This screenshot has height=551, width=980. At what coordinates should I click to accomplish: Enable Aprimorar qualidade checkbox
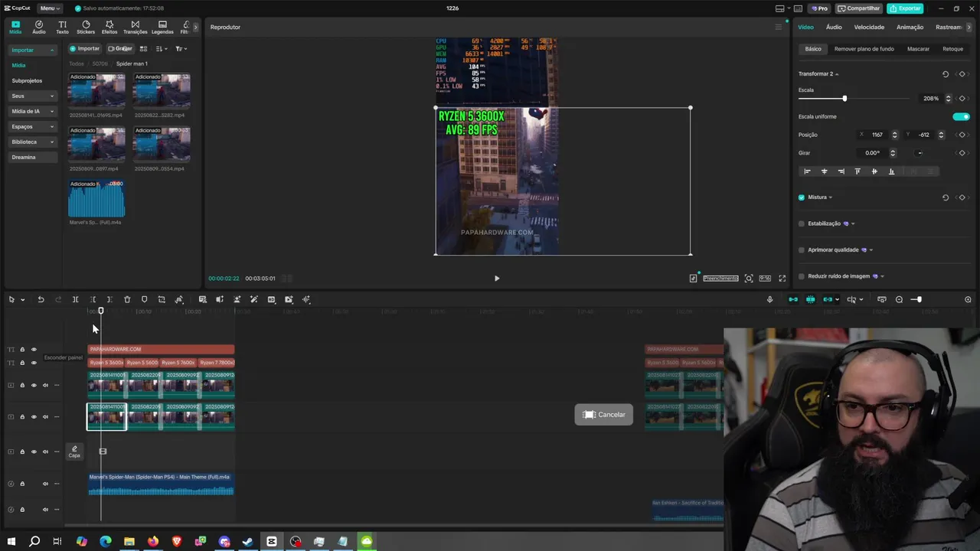[802, 249]
